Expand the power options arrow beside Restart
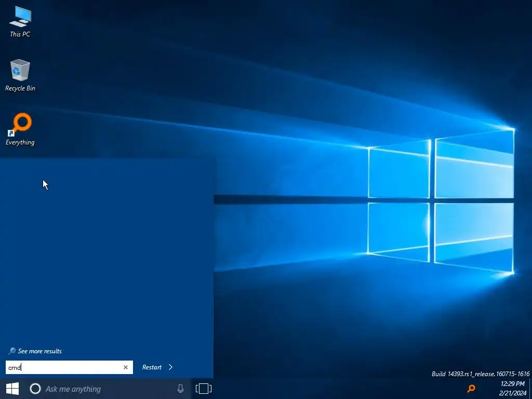 tap(170, 367)
